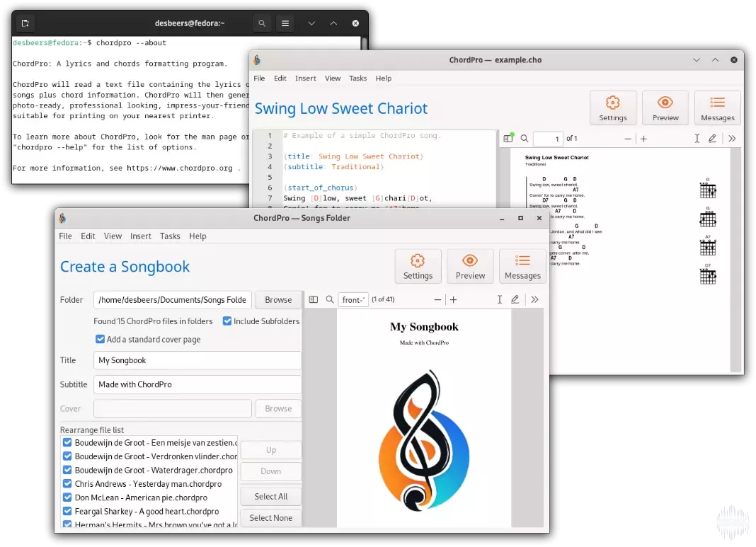Click the search magnifier in Songs Folder preview
Screen dimensions: 756x547
pos(330,300)
